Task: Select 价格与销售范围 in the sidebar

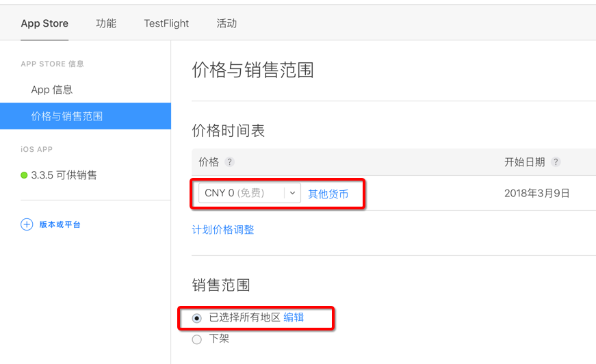Action: pyautogui.click(x=86, y=116)
